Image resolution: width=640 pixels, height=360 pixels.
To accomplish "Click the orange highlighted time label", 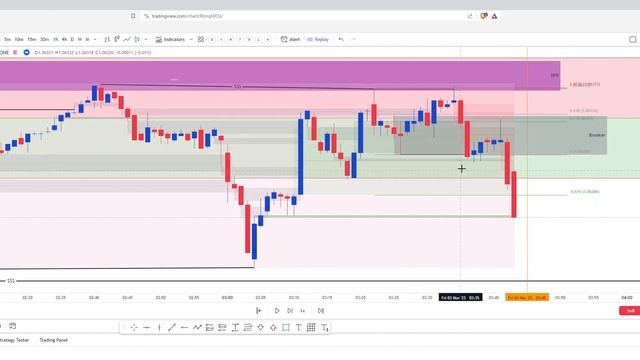I will point(527,298).
